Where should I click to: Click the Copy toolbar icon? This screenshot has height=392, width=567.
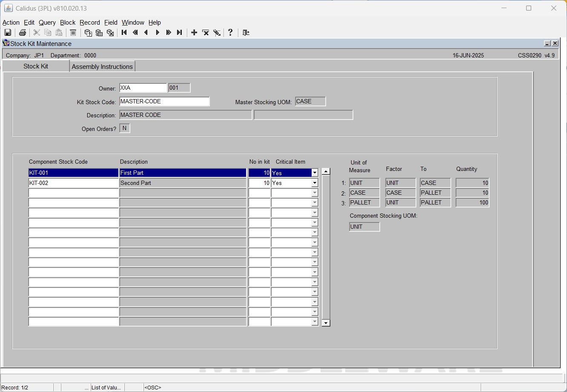tap(48, 33)
